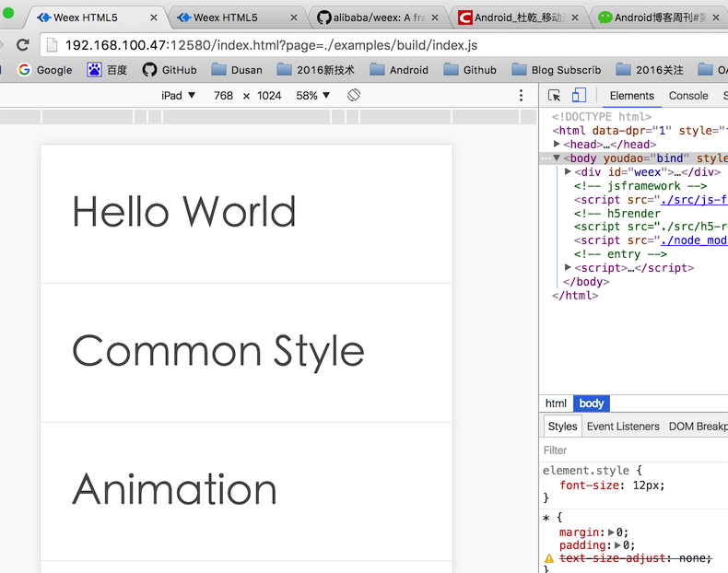Open the 百度 bookmark

click(x=107, y=70)
